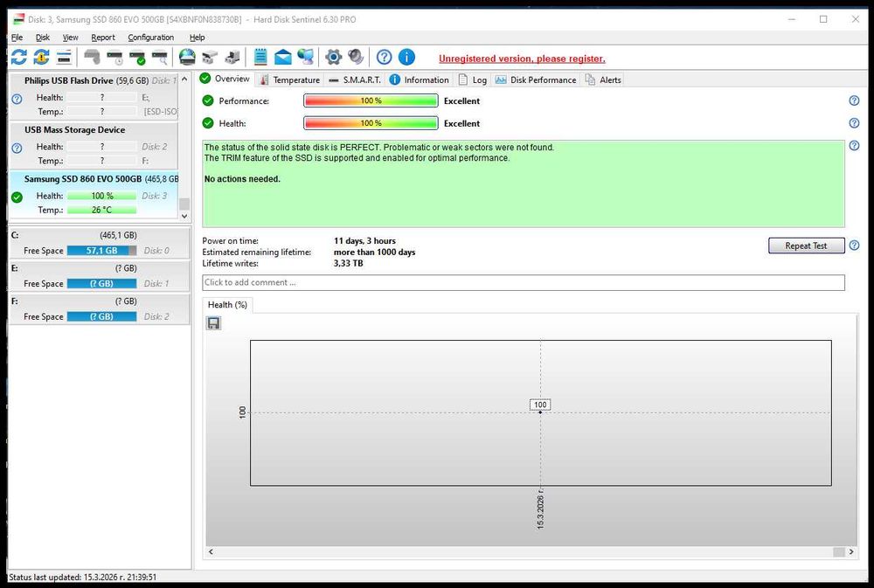Select the Philips USB Flash Drive disk entry

(x=94, y=96)
